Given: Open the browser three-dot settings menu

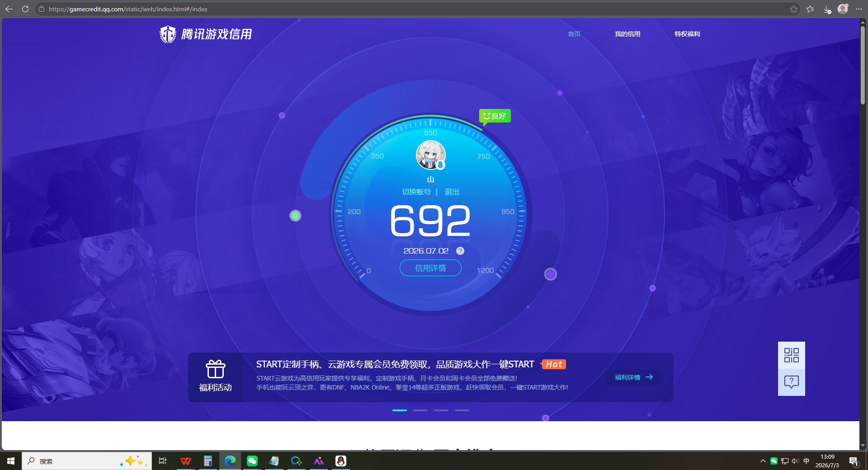Looking at the screenshot, I should (x=859, y=9).
